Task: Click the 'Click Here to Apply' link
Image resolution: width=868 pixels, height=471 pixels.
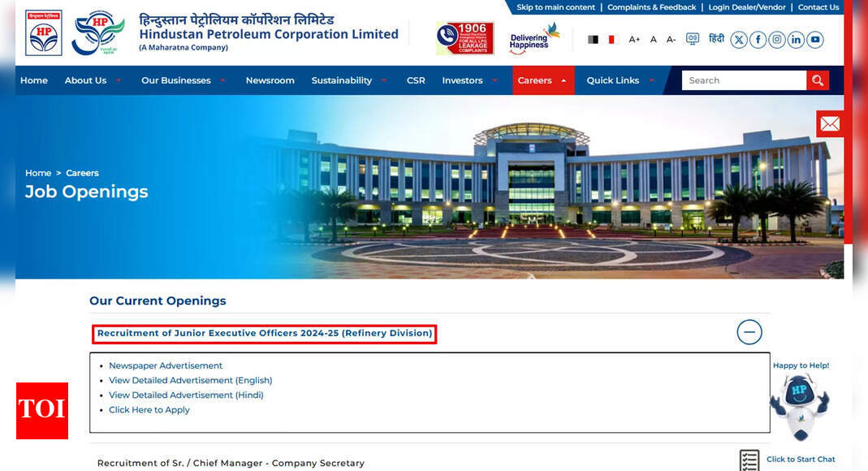Action: 149,410
